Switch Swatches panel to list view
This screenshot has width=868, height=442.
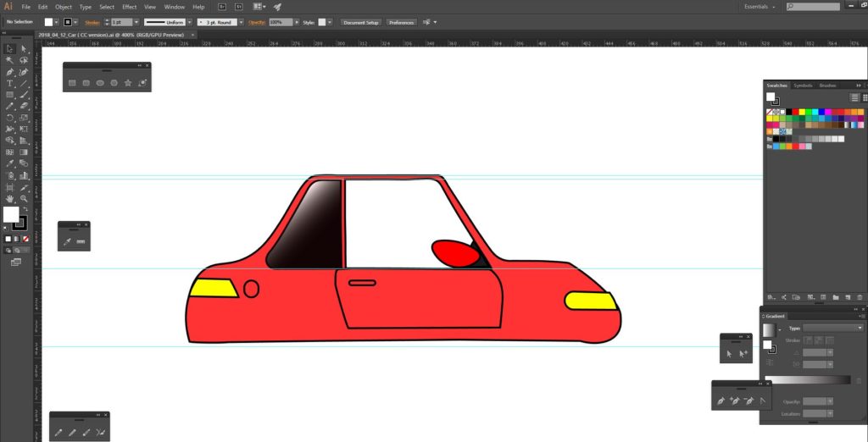tap(854, 98)
